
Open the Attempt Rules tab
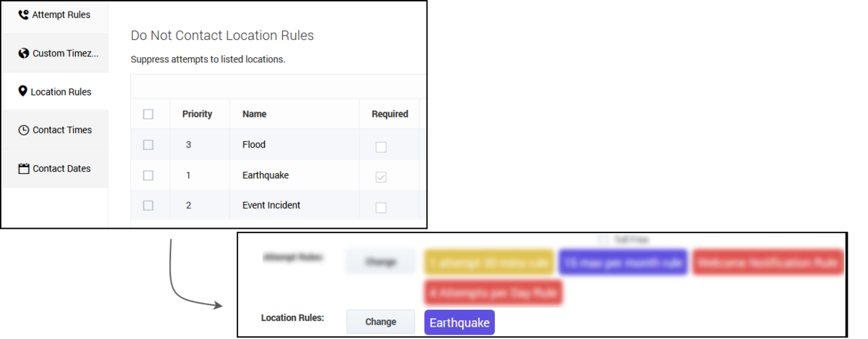coord(55,15)
